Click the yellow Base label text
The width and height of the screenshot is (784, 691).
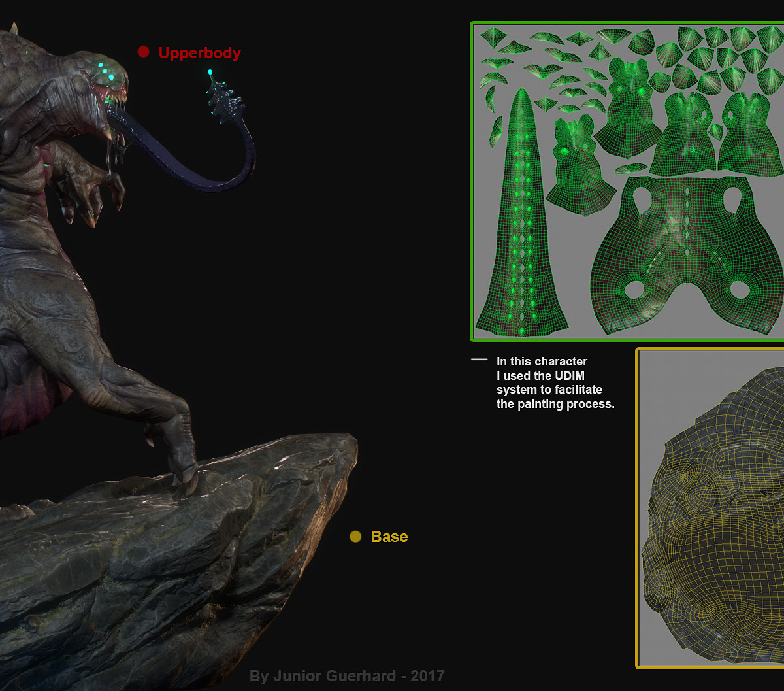(x=389, y=537)
